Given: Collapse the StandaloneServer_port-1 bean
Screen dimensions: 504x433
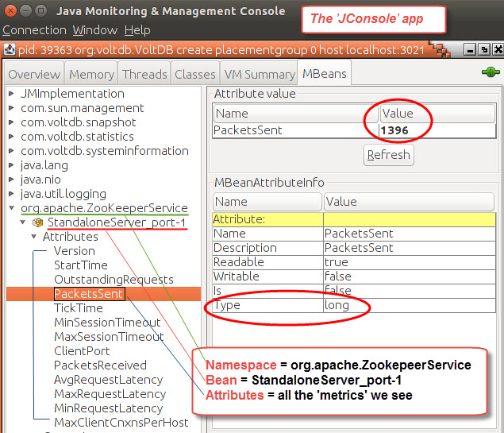Looking at the screenshot, I should 23,222.
